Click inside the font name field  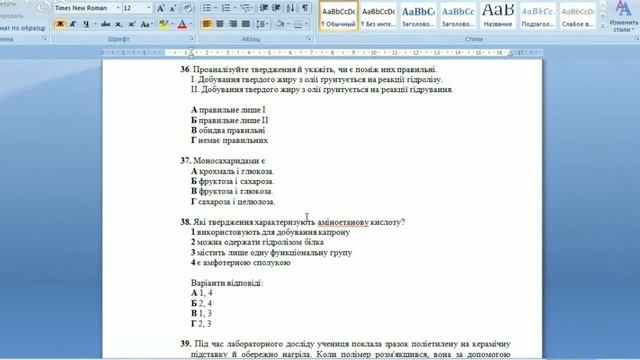pos(84,8)
